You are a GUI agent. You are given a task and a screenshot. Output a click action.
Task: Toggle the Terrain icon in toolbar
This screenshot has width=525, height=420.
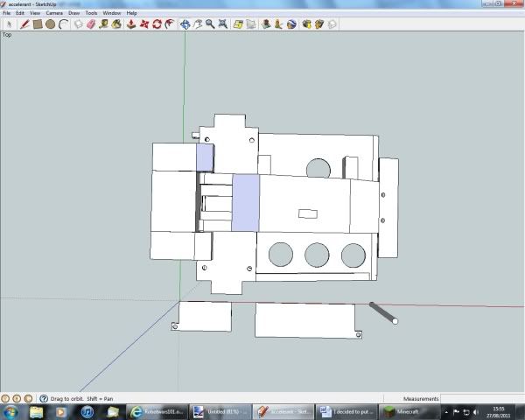click(x=251, y=24)
